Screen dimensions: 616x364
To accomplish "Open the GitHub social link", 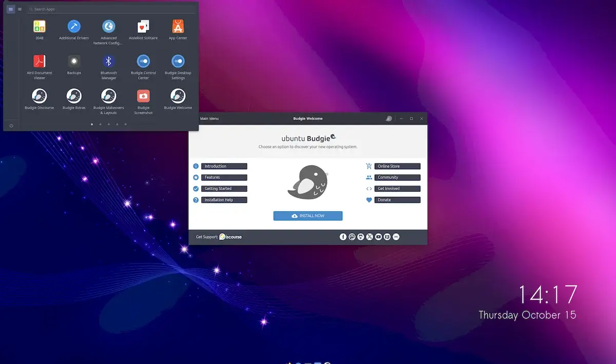I will coord(361,237).
